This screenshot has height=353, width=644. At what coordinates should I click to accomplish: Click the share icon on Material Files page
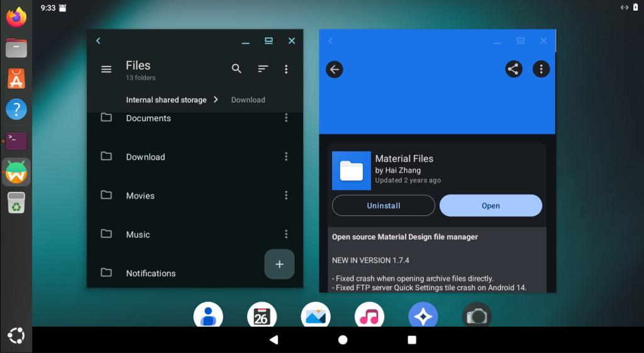(x=514, y=69)
